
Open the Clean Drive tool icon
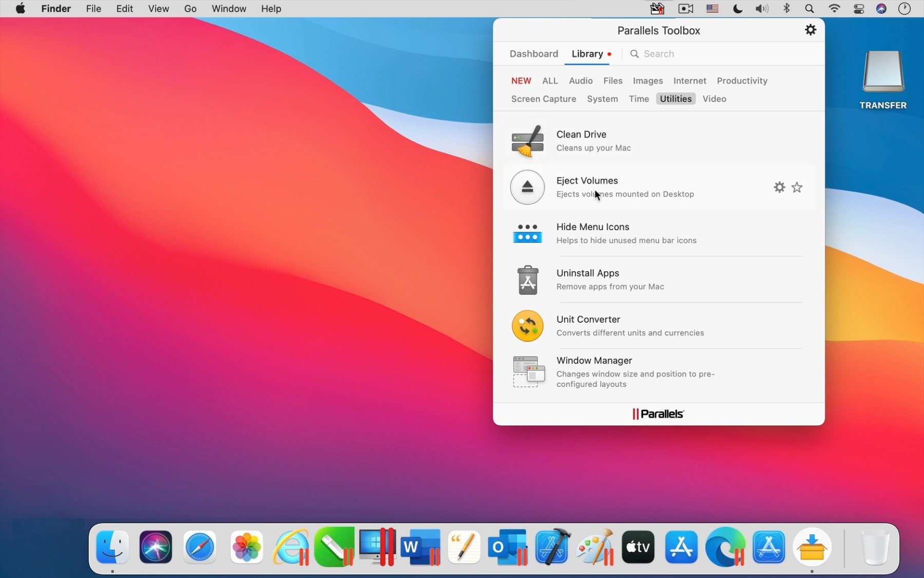(x=527, y=141)
